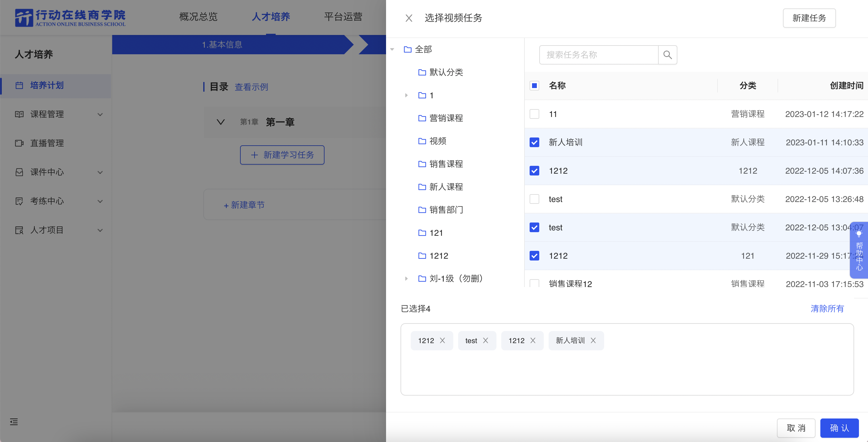Remove first 1212 tag from selection
The height and width of the screenshot is (442, 868).
click(x=442, y=341)
